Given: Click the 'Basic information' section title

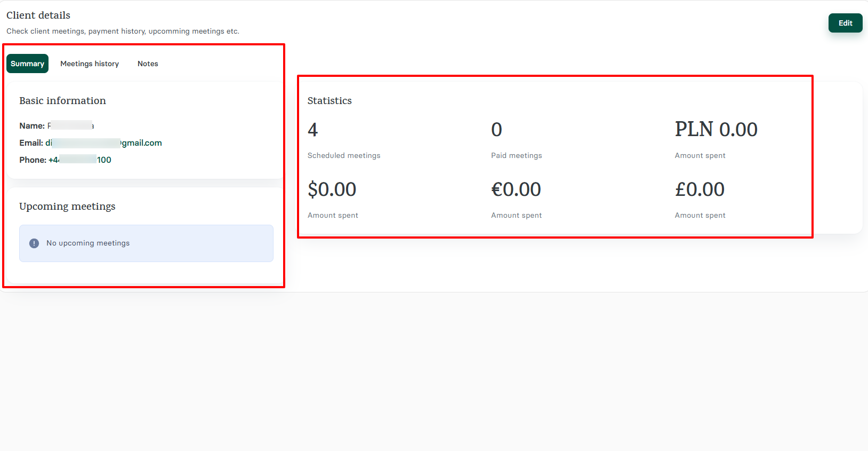Looking at the screenshot, I should pos(62,100).
